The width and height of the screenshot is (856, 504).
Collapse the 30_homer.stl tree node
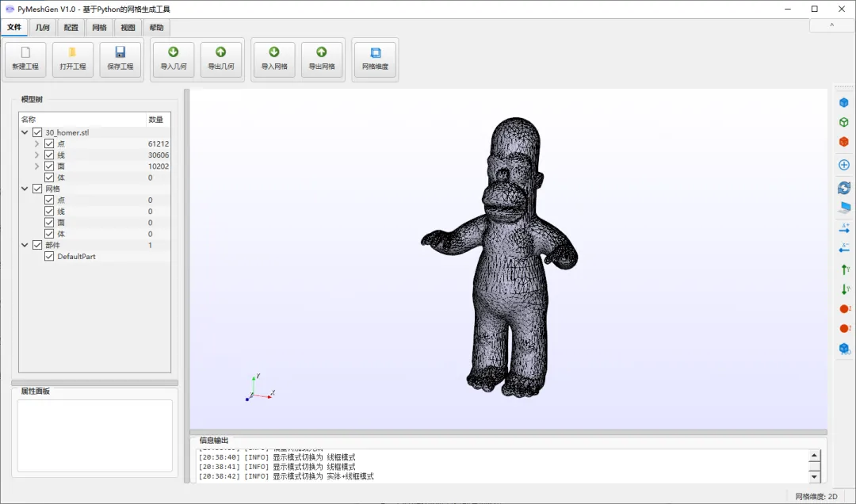click(25, 132)
